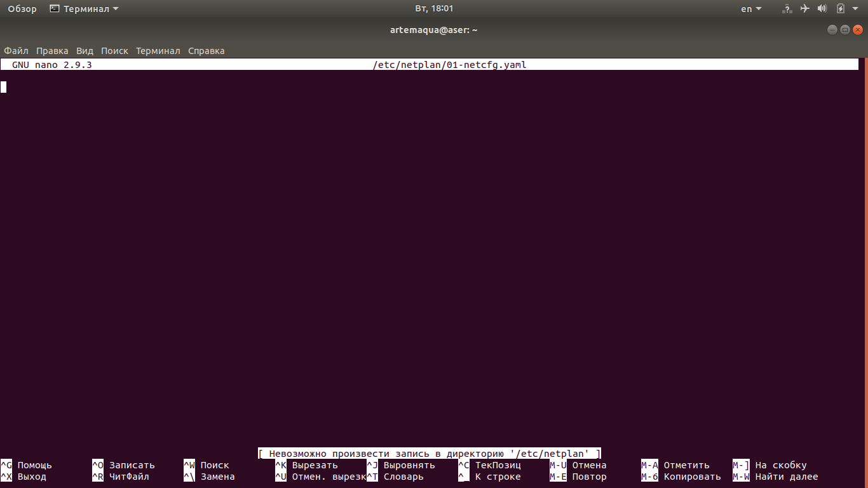The height and width of the screenshot is (488, 868).
Task: Expand the Терминал app menu in top panel
Action: (x=84, y=9)
